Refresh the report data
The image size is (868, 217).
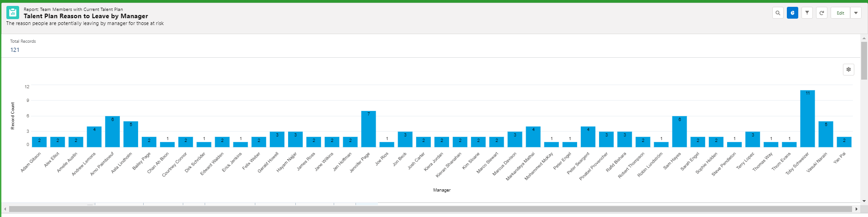tap(821, 13)
